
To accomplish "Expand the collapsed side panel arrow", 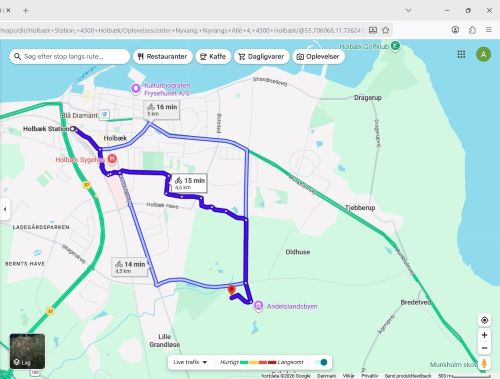I will coord(5,209).
